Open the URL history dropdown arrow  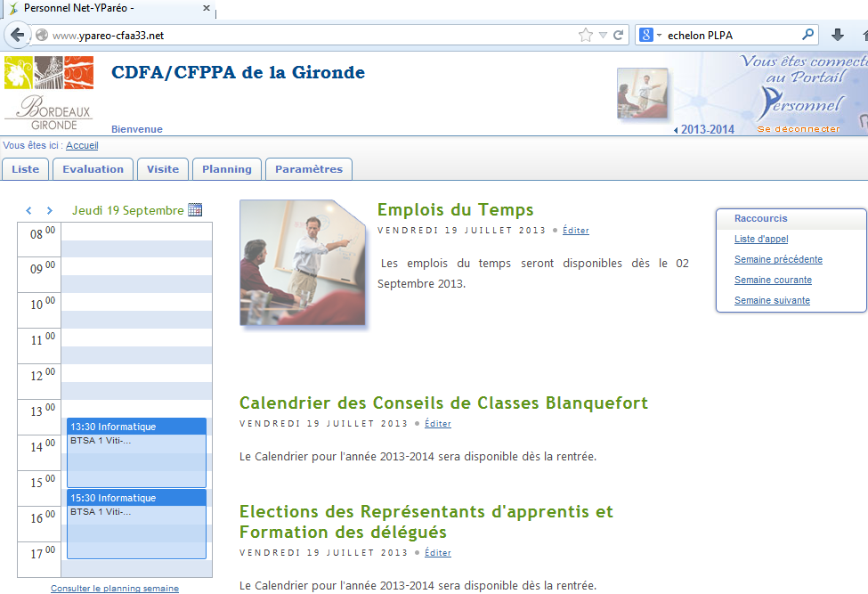pyautogui.click(x=603, y=35)
